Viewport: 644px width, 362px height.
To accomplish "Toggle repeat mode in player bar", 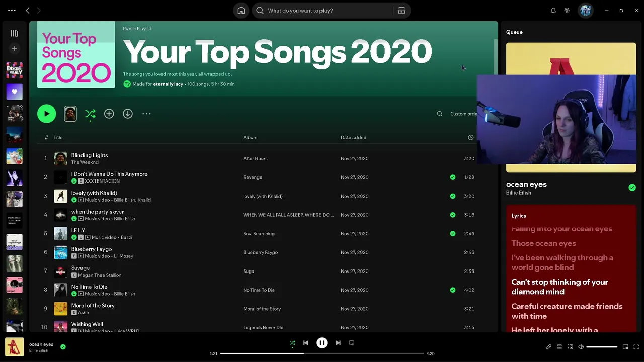I will click(x=352, y=343).
